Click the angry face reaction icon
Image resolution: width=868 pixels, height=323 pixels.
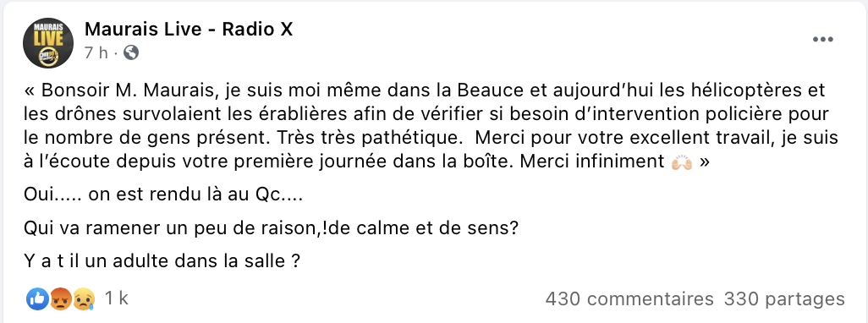pos(60,299)
